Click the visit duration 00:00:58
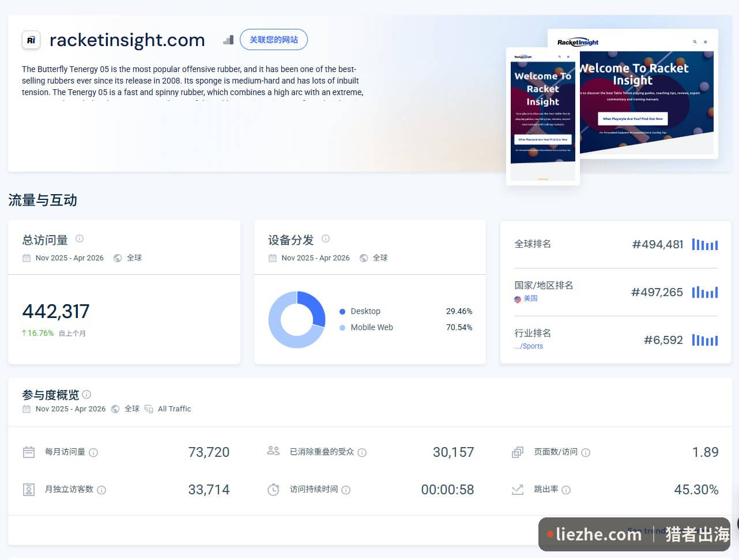This screenshot has width=739, height=560. point(447,490)
